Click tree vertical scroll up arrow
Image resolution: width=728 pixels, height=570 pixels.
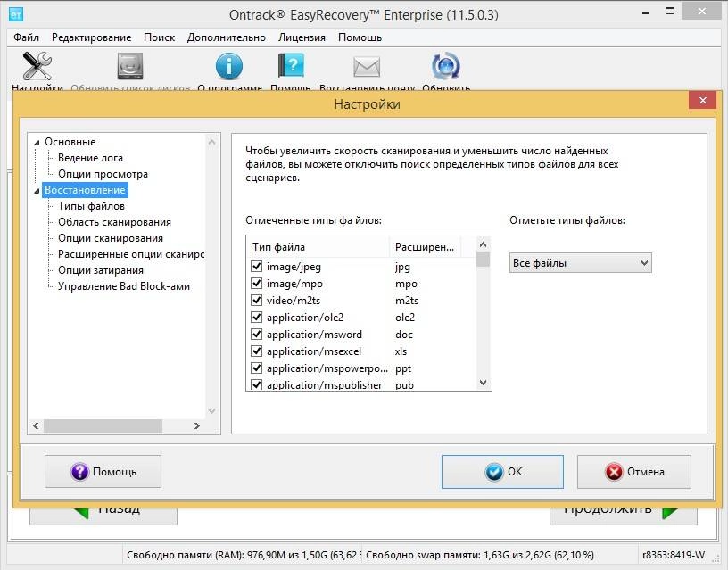tap(211, 142)
